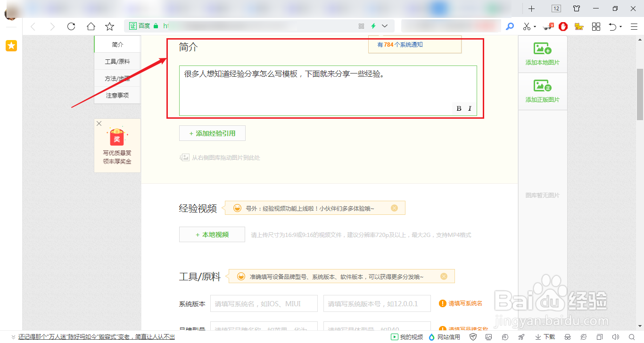The width and height of the screenshot is (644, 343).
Task: Switch to the 注意事项 section tab
Action: click(x=117, y=95)
